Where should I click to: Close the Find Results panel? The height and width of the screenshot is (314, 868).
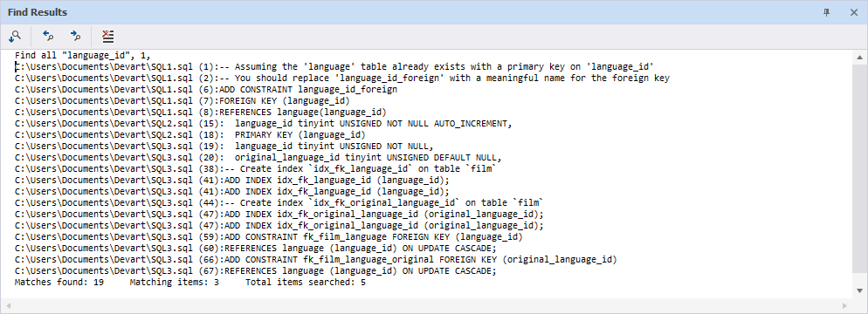(854, 12)
